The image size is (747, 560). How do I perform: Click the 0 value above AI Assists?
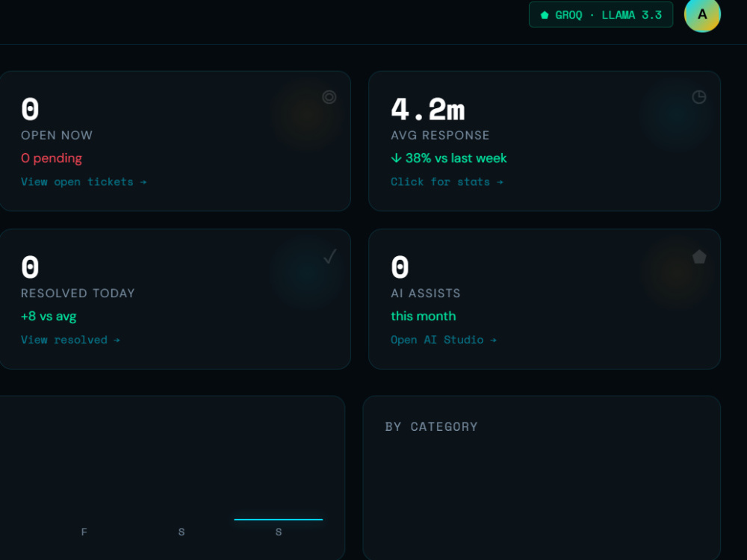tap(400, 267)
